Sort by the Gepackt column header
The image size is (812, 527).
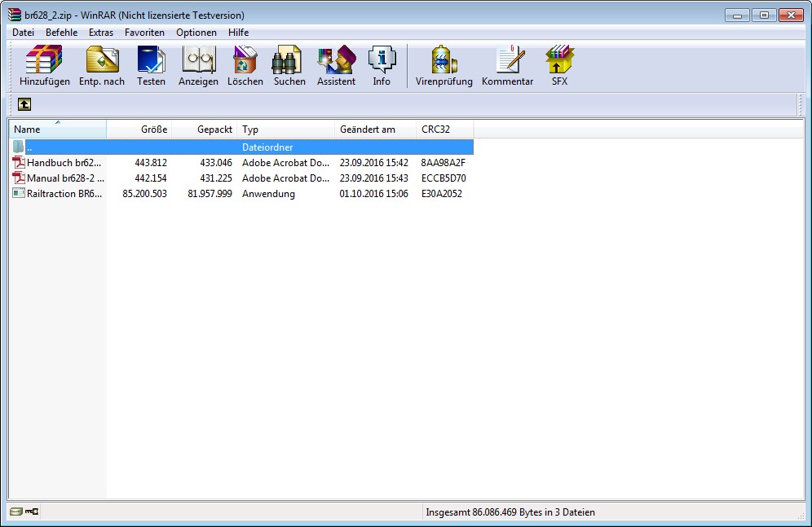204,130
